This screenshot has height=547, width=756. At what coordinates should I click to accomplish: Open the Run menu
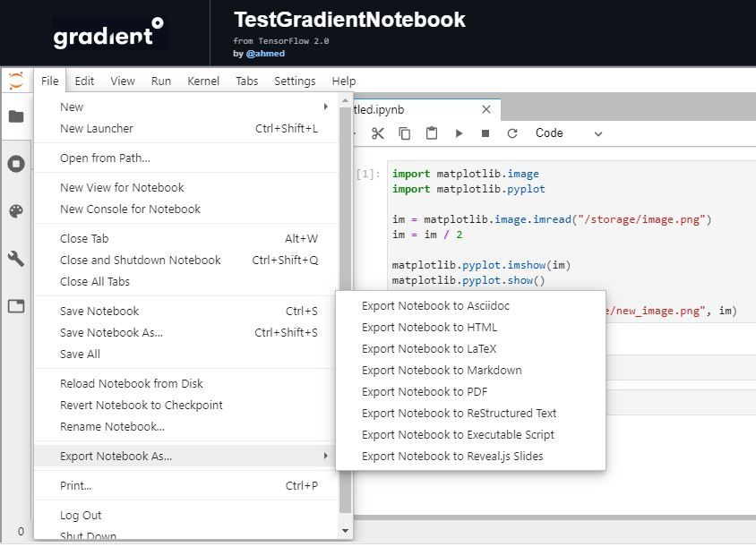pos(161,81)
